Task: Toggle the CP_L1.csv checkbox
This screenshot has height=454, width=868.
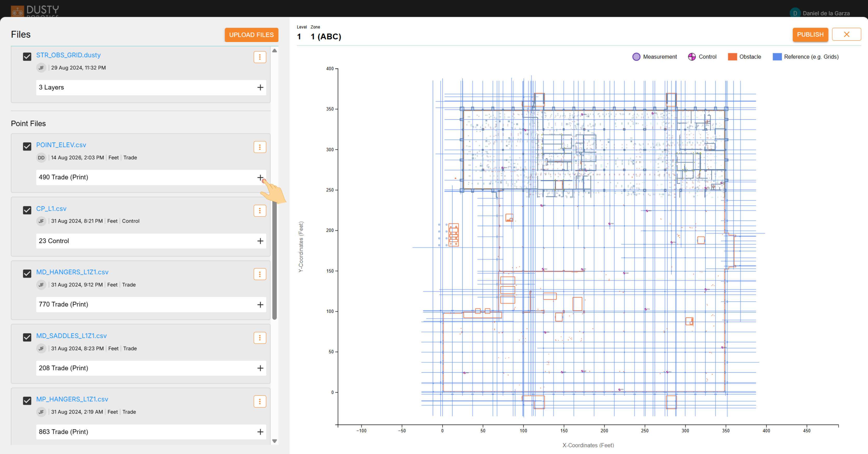Action: click(27, 210)
